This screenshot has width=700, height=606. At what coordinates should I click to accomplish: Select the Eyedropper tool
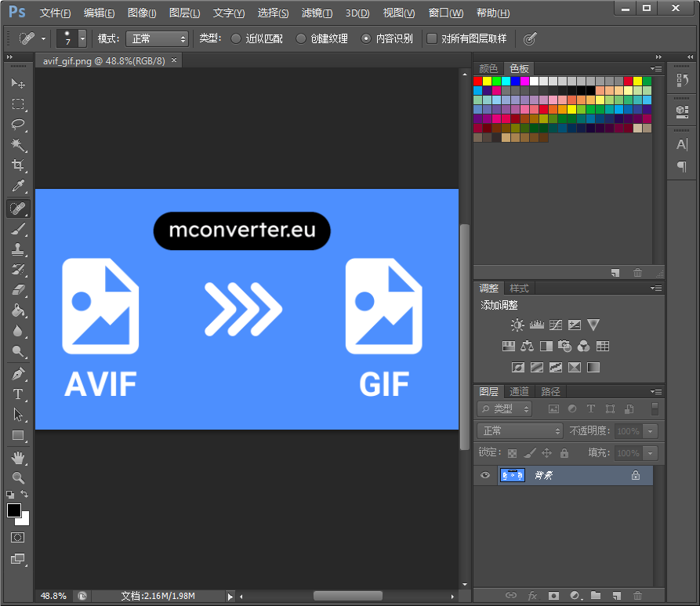click(x=18, y=187)
